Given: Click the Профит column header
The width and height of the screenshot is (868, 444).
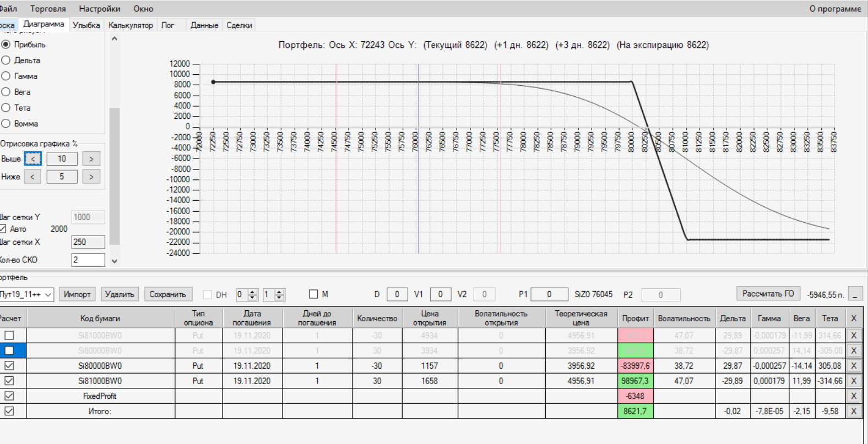Looking at the screenshot, I should (x=636, y=319).
